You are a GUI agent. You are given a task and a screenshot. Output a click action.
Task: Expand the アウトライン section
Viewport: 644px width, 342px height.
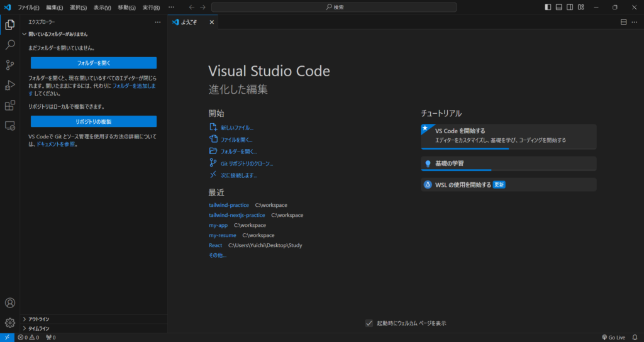click(x=39, y=319)
